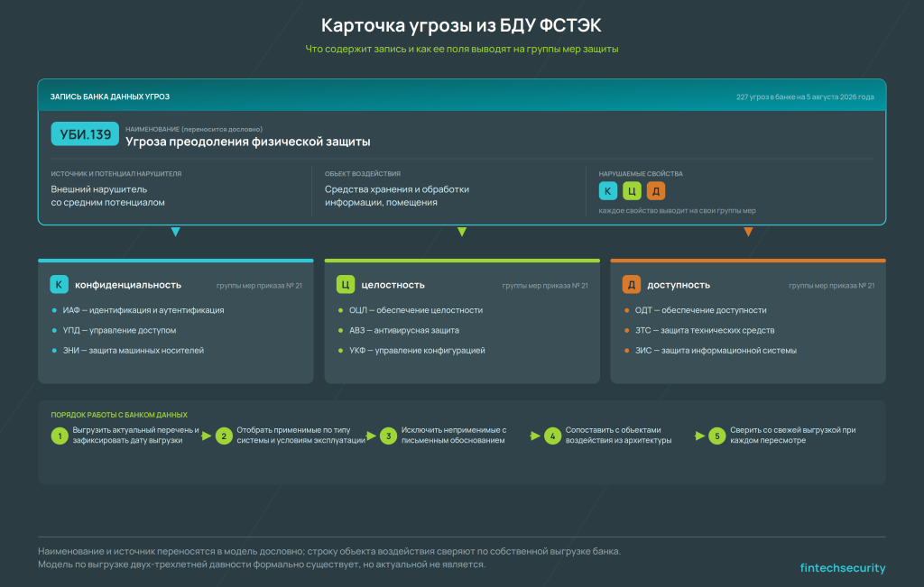
Task: Click the threat name Угроза преодоления физической защиты
Action: tap(248, 142)
